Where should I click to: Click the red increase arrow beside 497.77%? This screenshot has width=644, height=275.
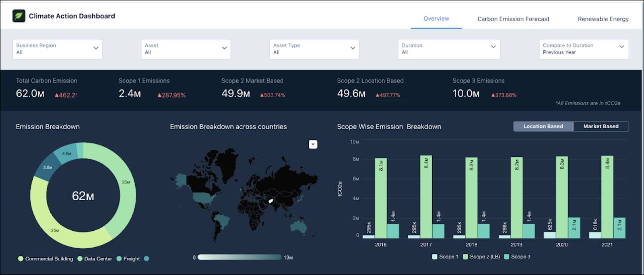pos(378,95)
